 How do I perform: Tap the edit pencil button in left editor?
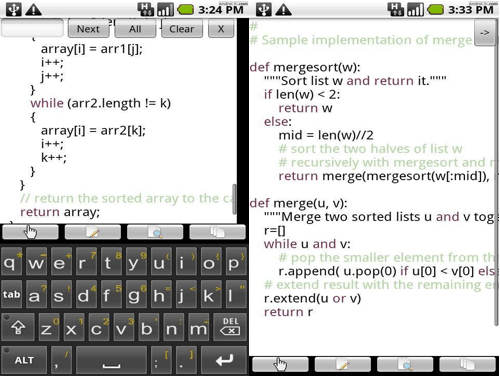click(93, 232)
